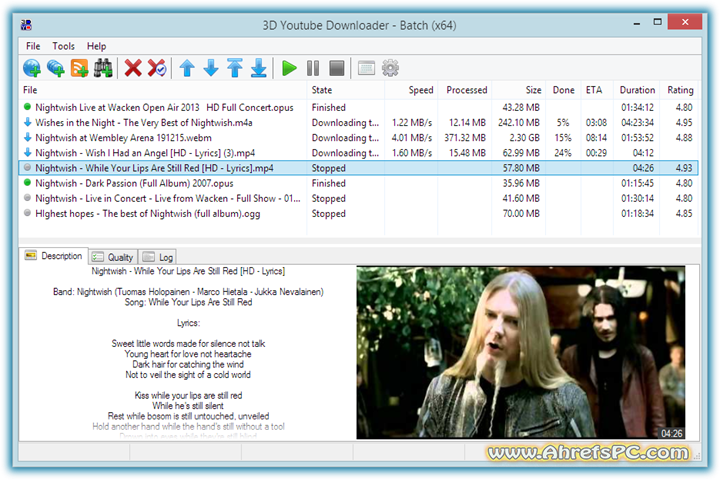Select Live in Concert - Live from Wacken row

(358, 198)
